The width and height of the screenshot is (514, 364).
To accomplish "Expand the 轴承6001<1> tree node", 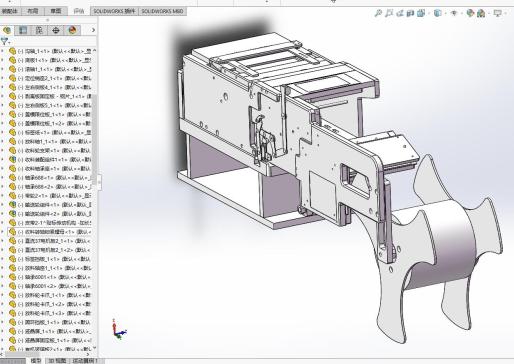I will pos(3,277).
